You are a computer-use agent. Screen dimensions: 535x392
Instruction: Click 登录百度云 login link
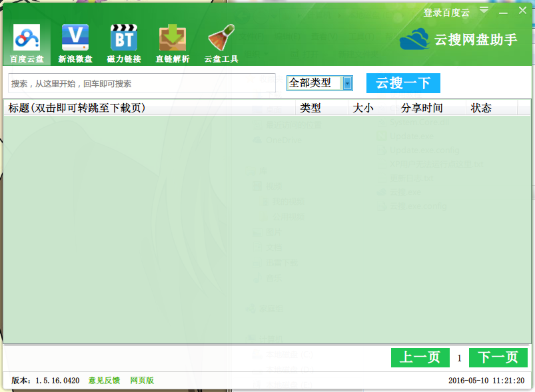point(446,13)
